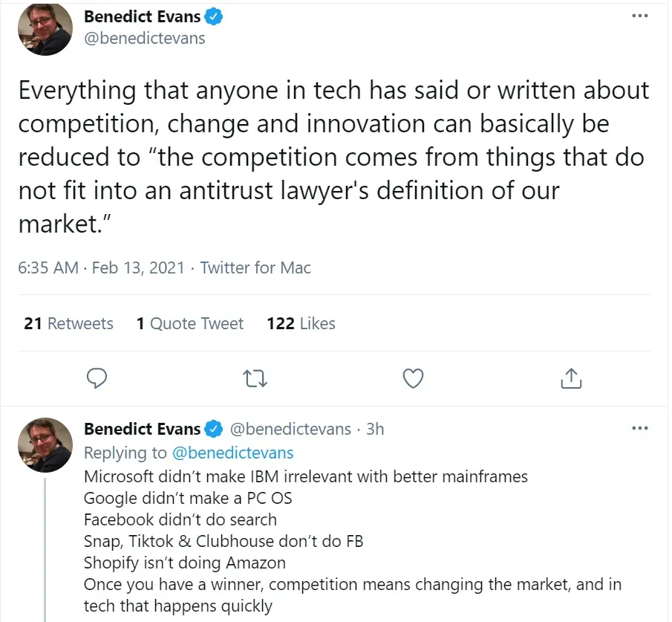Open reply tweet's three-dot more menu
The height and width of the screenshot is (622, 672).
(x=639, y=429)
